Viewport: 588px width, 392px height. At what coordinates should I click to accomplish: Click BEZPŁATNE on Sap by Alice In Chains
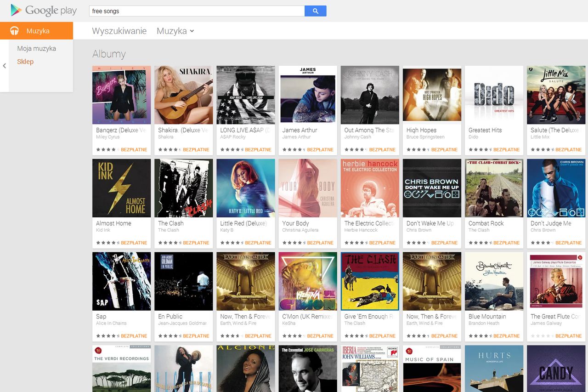(134, 336)
